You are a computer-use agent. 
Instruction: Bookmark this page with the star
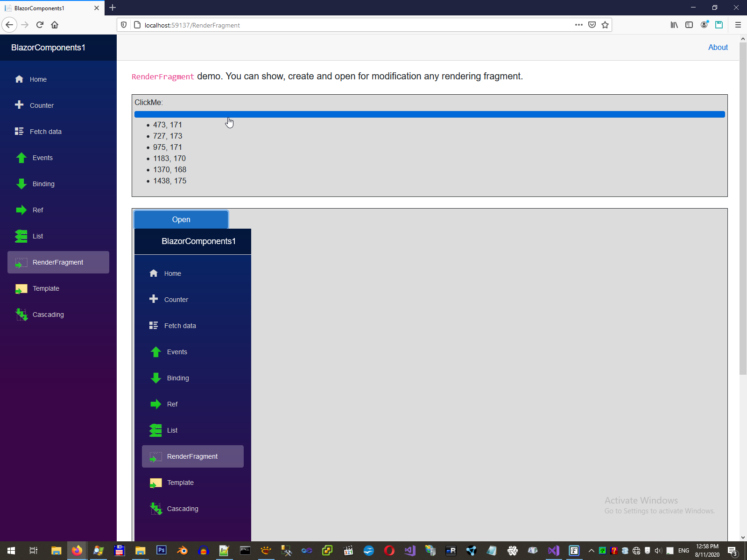tap(605, 25)
